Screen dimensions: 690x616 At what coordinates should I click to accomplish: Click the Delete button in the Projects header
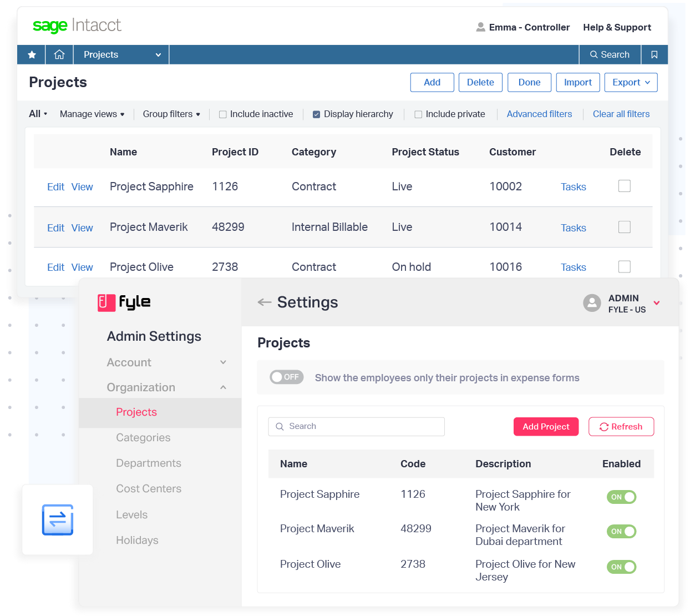pos(480,82)
